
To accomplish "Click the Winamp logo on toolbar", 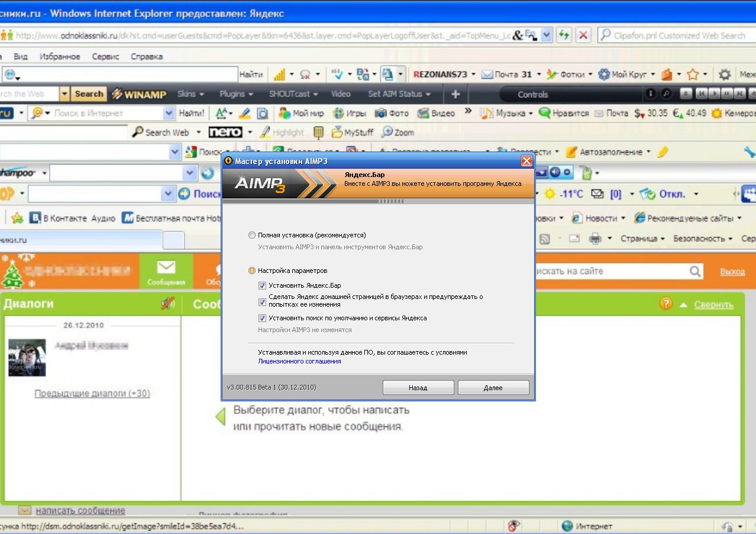I will coord(139,94).
